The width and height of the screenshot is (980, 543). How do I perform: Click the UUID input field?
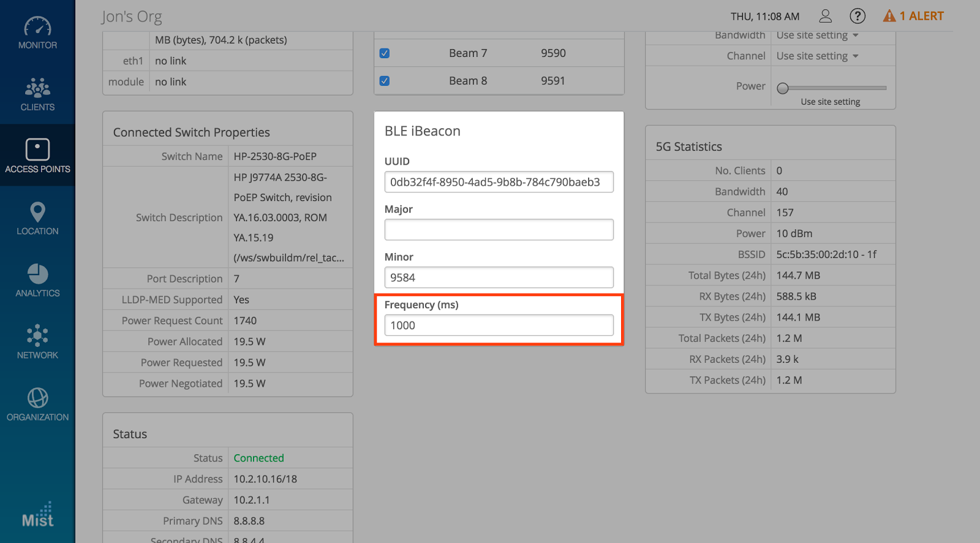[499, 182]
